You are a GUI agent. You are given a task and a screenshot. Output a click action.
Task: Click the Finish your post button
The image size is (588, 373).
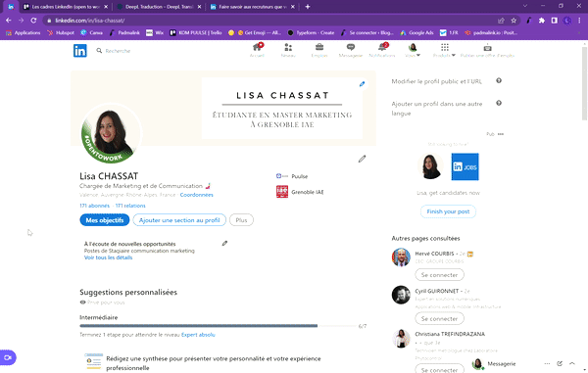tap(448, 211)
